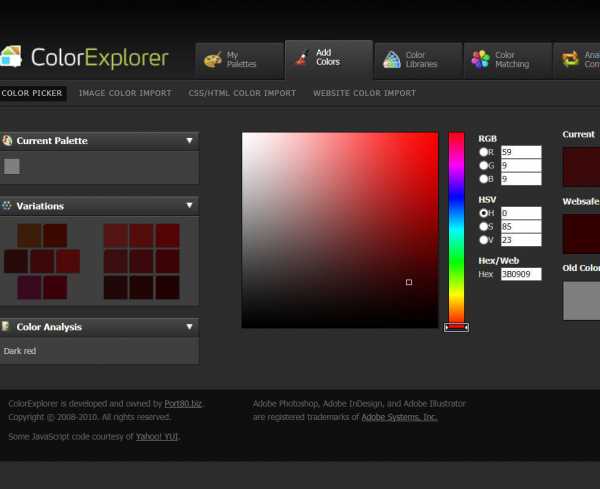600x489 pixels.
Task: Click the hue slider handle at bottom
Action: 457,327
